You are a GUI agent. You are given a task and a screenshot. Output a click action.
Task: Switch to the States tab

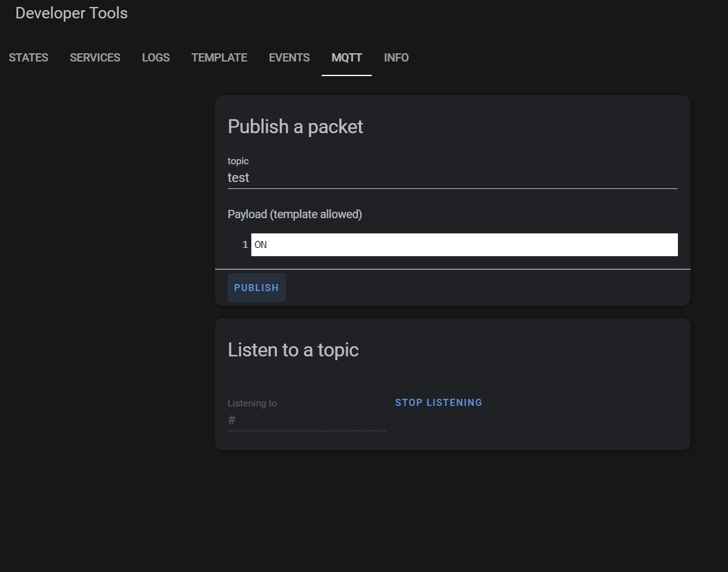coord(29,58)
